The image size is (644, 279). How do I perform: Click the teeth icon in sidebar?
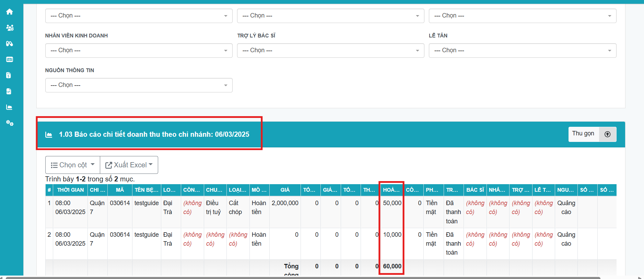[10, 59]
